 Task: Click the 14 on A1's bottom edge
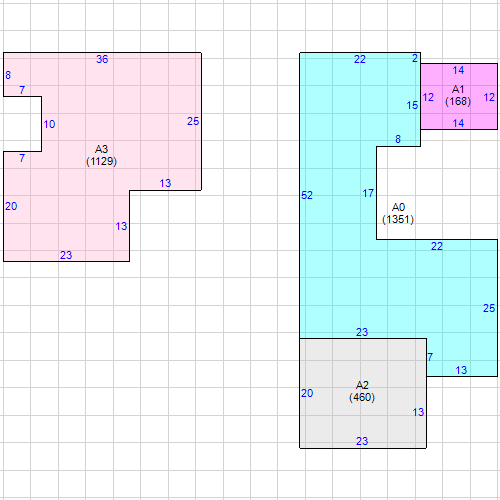point(458,123)
